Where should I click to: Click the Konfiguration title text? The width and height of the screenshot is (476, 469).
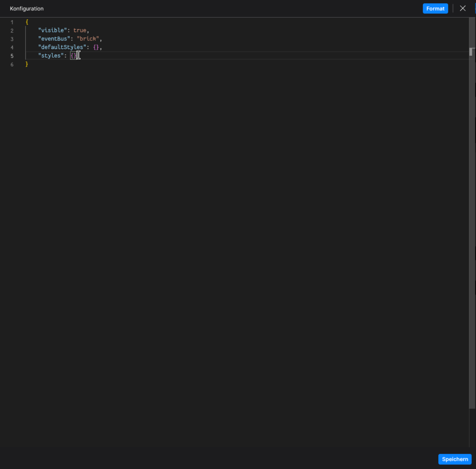27,8
